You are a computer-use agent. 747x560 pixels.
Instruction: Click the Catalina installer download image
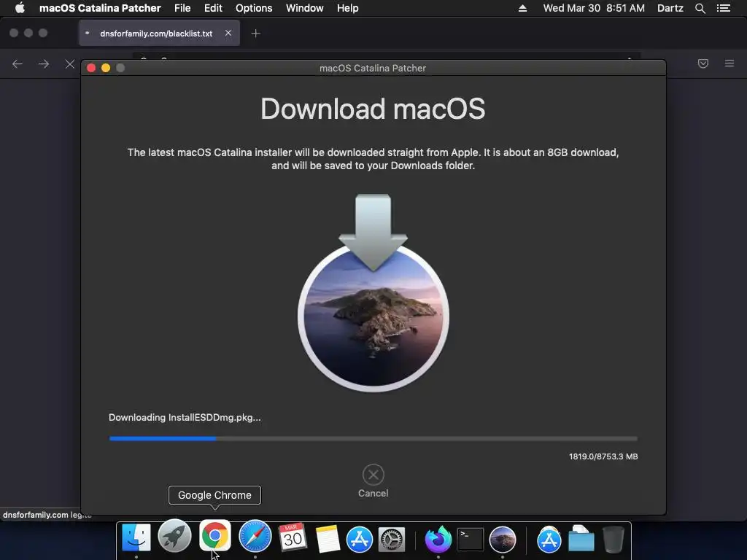(373, 293)
